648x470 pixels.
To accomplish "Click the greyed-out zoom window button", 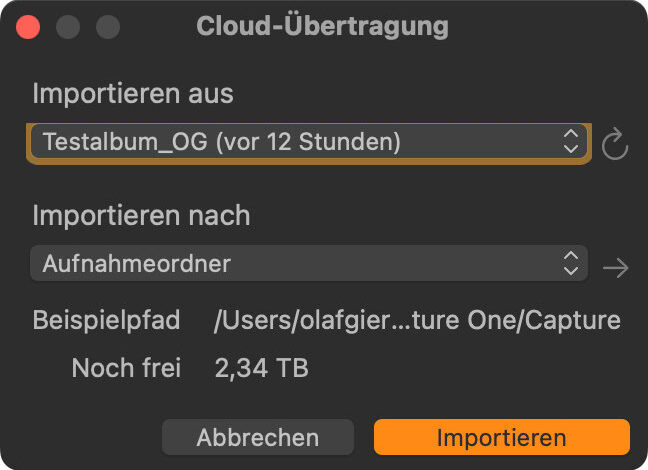I will click(108, 27).
